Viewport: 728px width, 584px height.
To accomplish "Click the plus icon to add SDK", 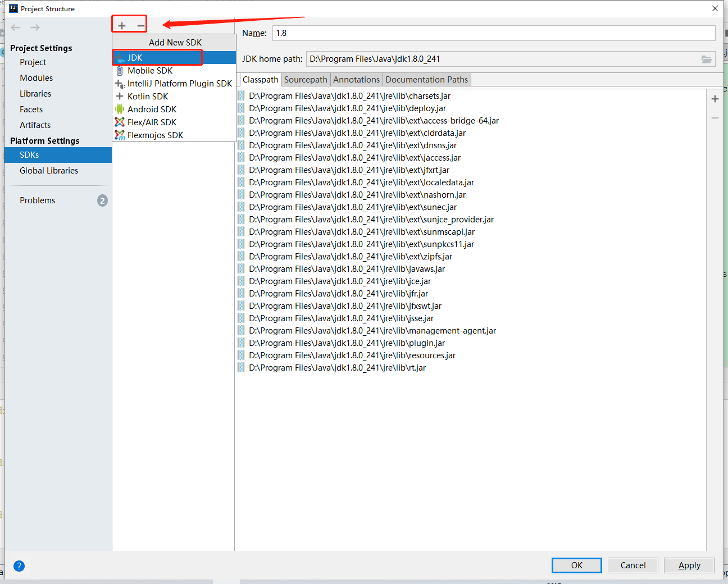I will coord(122,26).
